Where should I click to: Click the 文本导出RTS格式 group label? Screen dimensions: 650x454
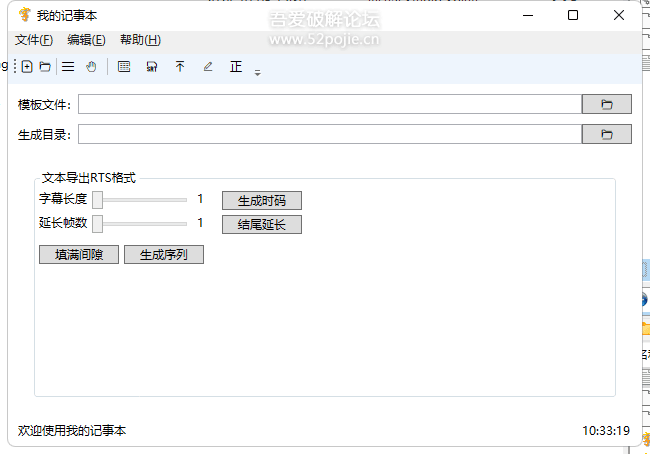point(89,178)
